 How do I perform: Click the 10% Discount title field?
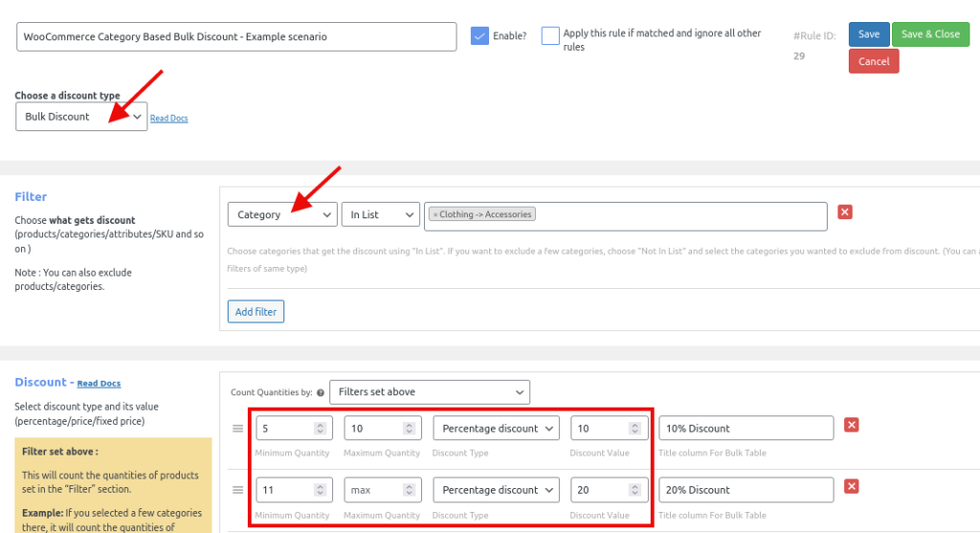(746, 428)
